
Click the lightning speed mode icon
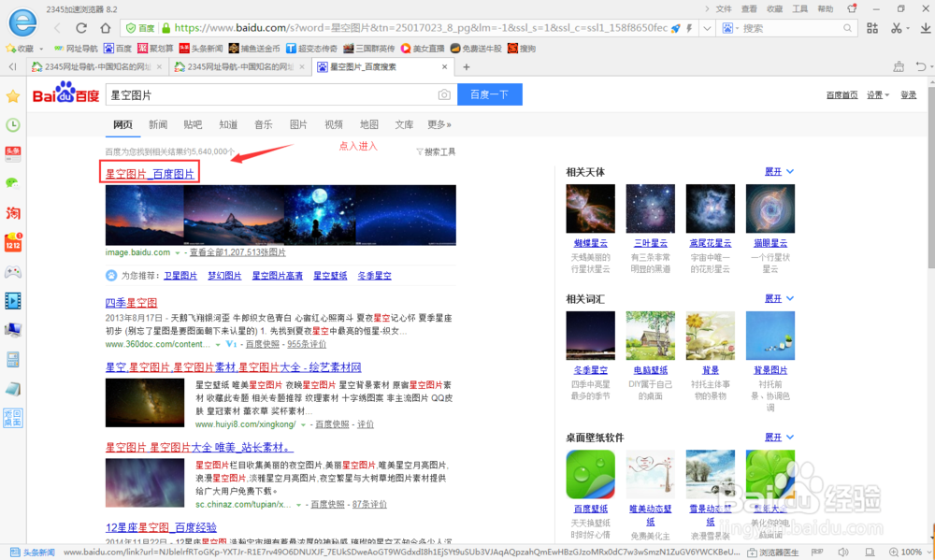[x=689, y=28]
